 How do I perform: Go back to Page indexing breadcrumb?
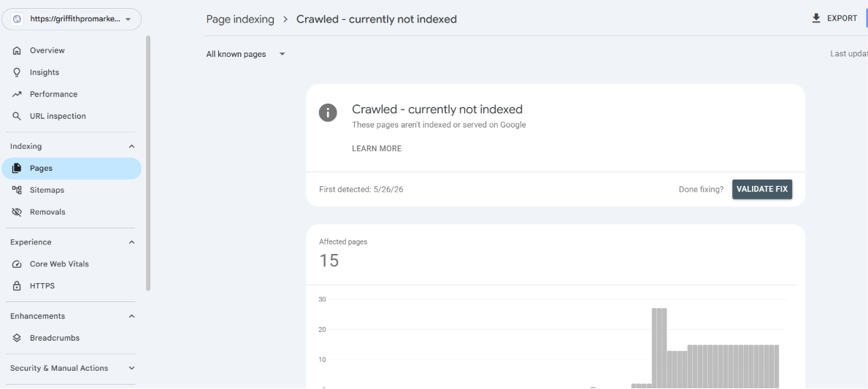tap(240, 20)
